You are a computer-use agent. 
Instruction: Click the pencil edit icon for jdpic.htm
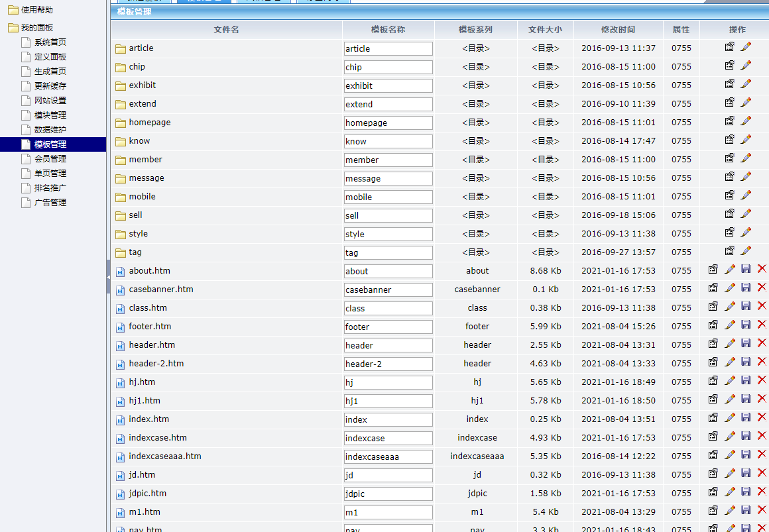point(730,492)
